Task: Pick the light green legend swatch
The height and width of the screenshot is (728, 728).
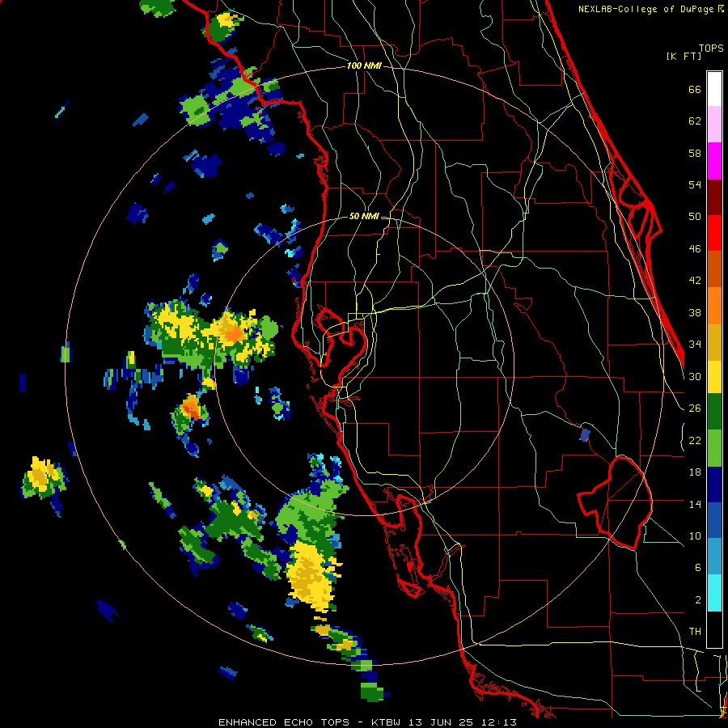Action: pos(714,448)
